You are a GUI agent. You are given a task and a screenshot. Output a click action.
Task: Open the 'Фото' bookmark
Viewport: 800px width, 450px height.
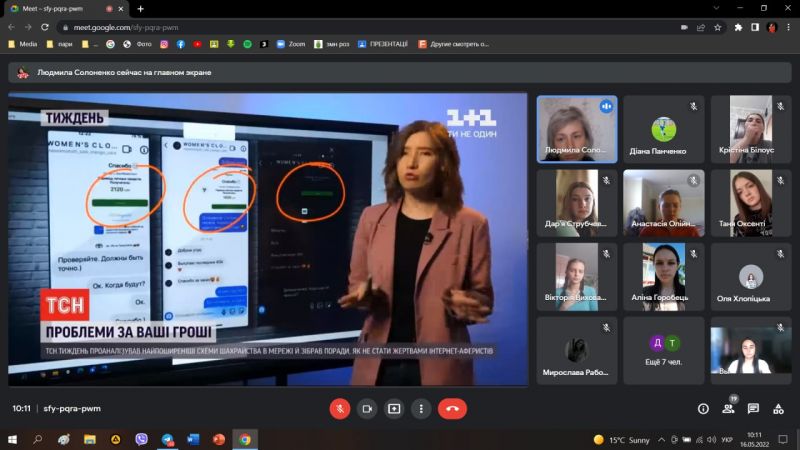point(137,44)
